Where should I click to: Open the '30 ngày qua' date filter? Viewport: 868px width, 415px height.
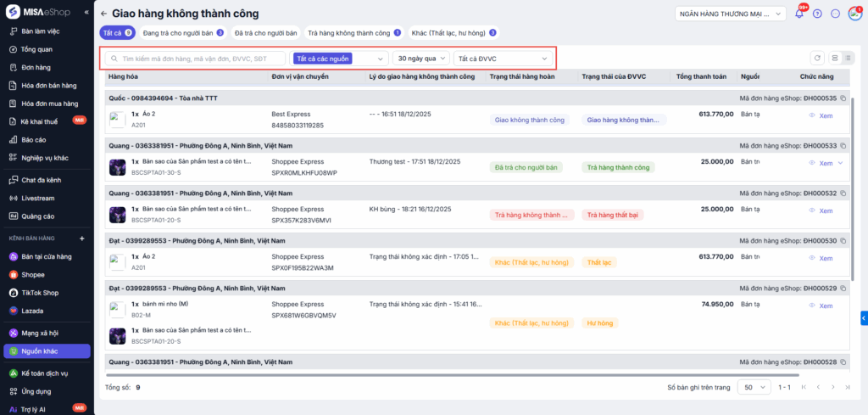420,59
